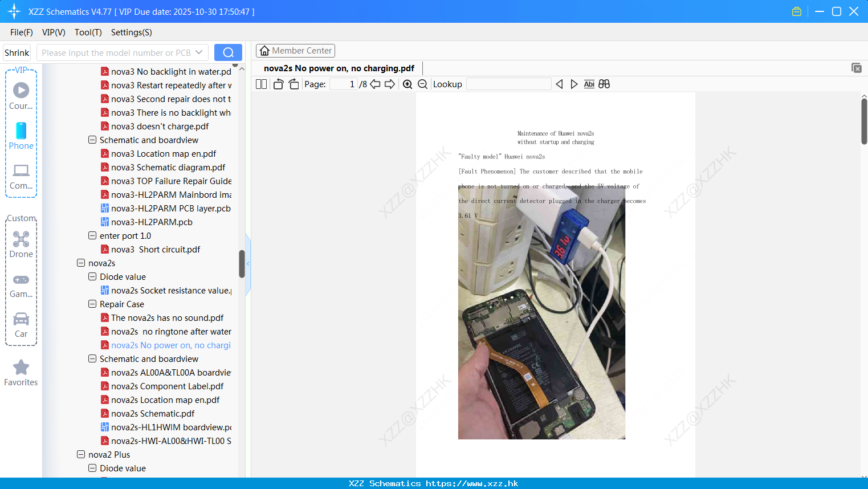
Task: Collapse nova2s Schematic and boardview folder
Action: (x=92, y=359)
